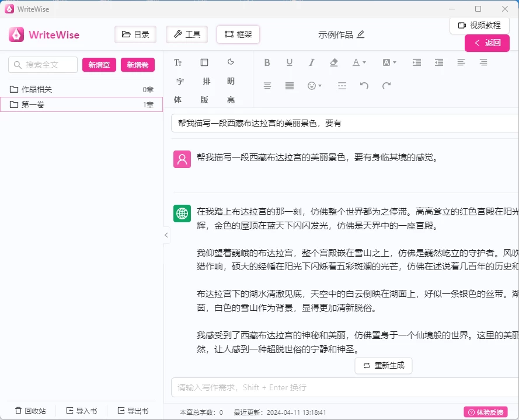
Task: Collapse the left sidebar panel arrow
Action: (166, 235)
